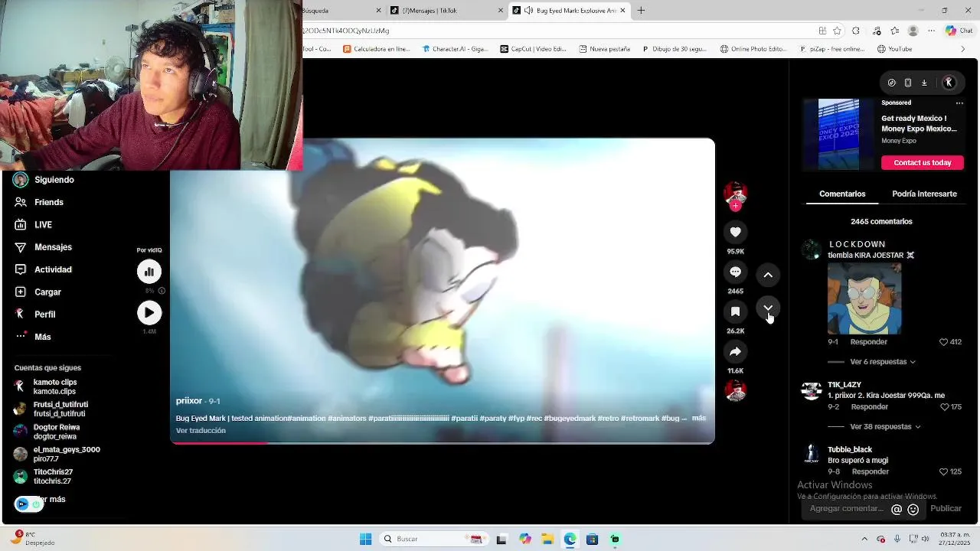Insert a mention with the @ icon

point(897,509)
